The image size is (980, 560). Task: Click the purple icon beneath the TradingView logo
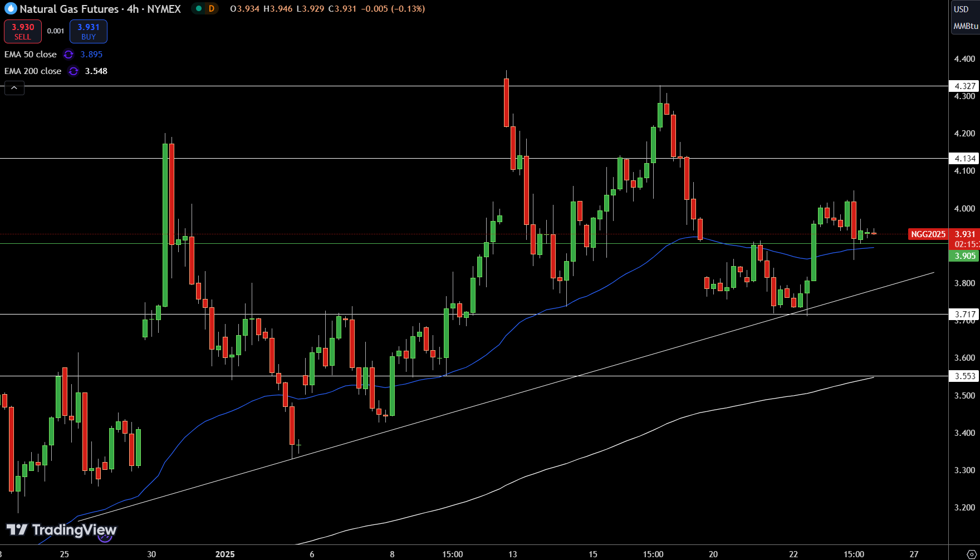[x=105, y=537]
